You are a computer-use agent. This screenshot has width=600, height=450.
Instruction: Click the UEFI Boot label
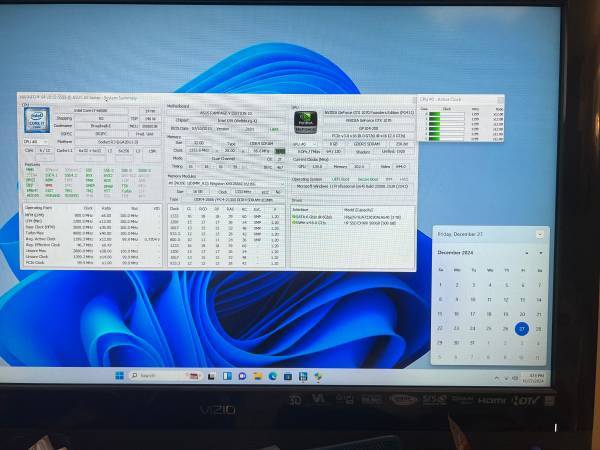pos(340,179)
